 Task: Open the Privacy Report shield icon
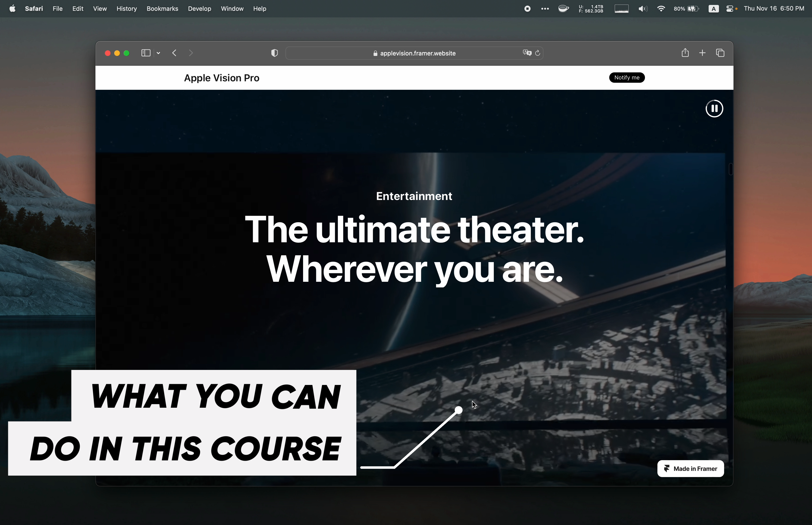pyautogui.click(x=274, y=53)
